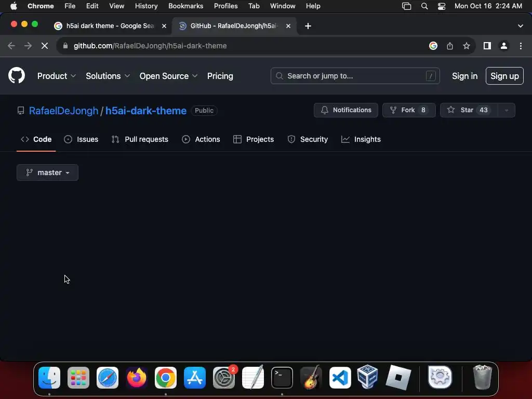
Task: Open System Preferences with badge in dock
Action: pos(224,378)
